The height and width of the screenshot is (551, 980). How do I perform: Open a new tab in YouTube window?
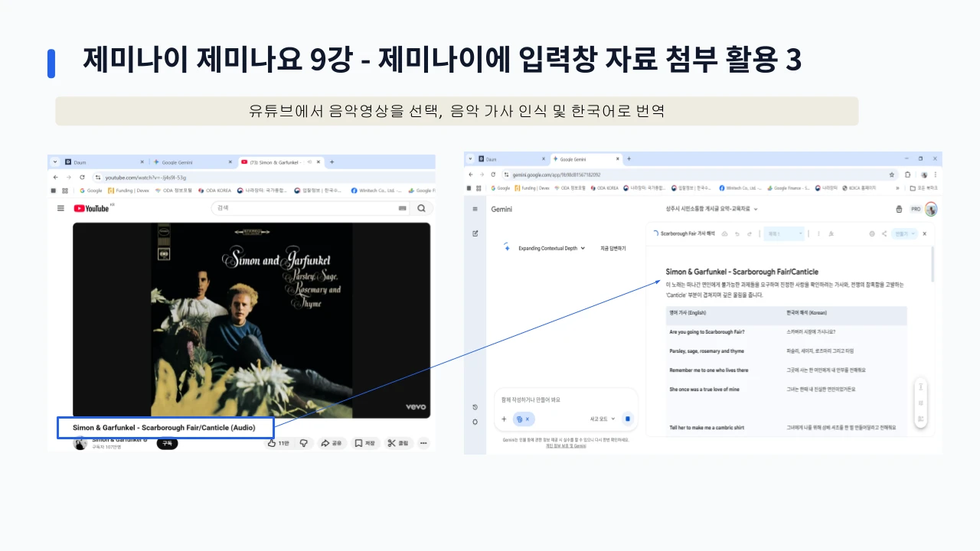(x=332, y=162)
